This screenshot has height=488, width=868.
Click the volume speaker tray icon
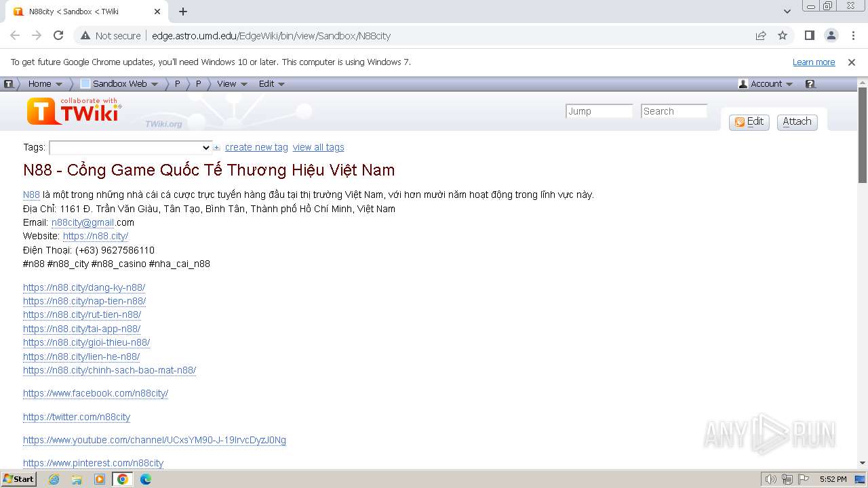pos(770,479)
